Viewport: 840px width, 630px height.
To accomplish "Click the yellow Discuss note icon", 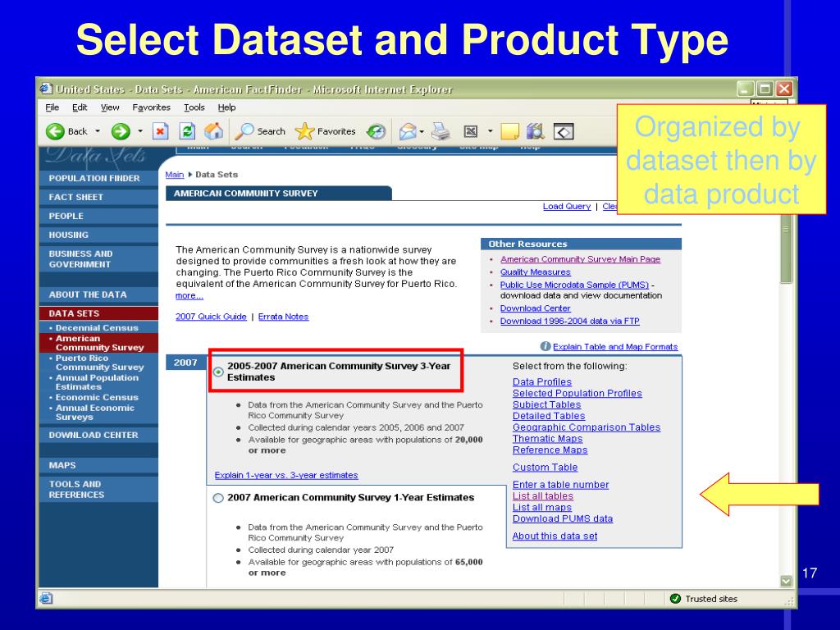I will click(x=509, y=131).
